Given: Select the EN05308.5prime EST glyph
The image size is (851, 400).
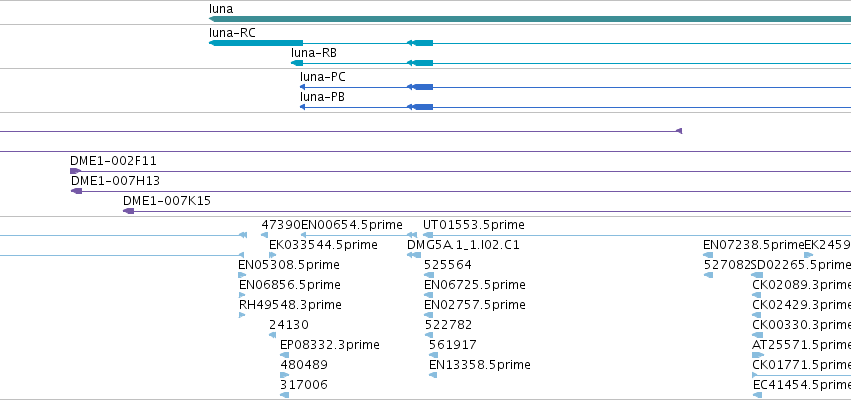Looking at the screenshot, I should 242,275.
